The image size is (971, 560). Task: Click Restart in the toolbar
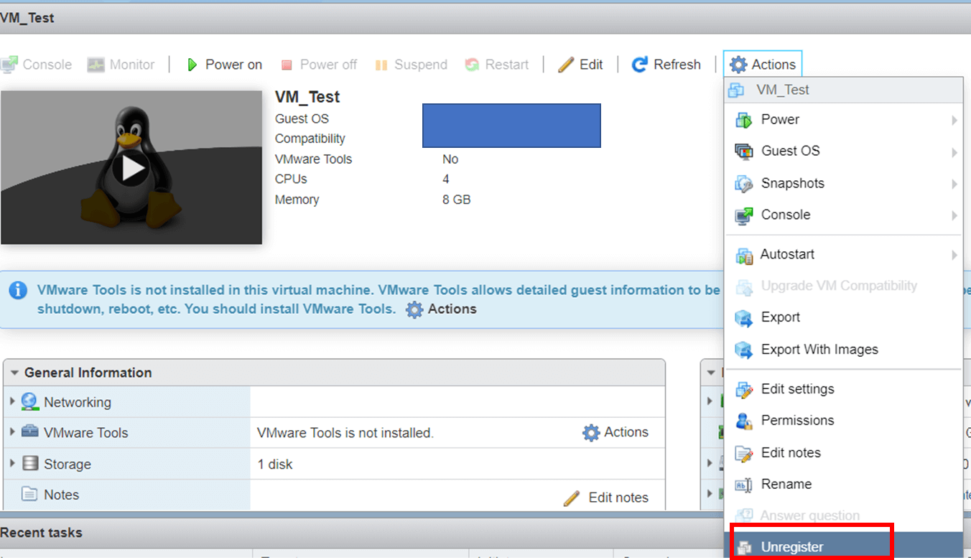click(x=497, y=65)
